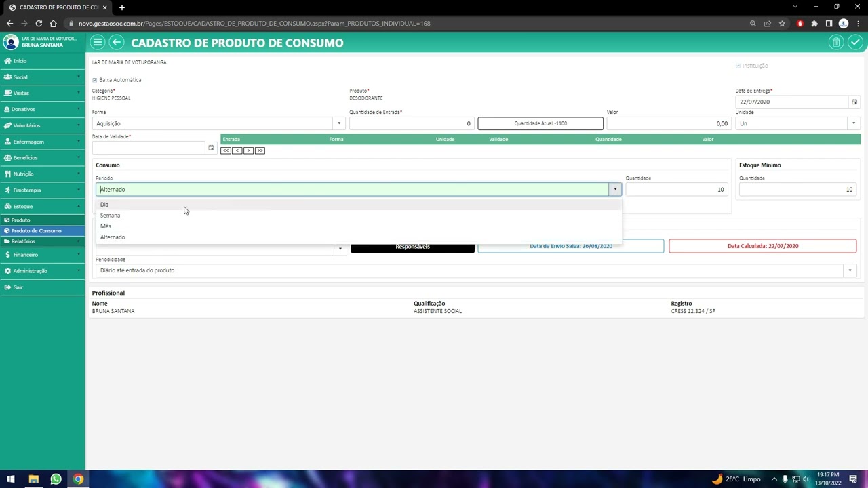Open Enfermagem in the sidebar
Screen dimensions: 868x488
pos(28,142)
